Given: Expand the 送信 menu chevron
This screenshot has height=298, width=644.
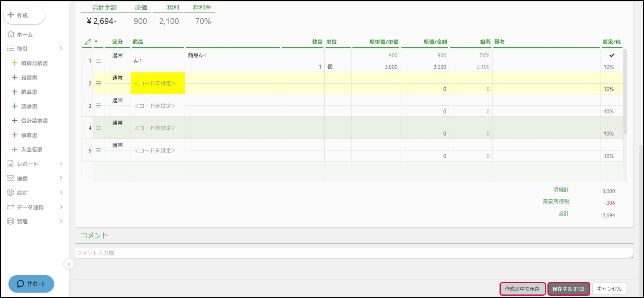Looking at the screenshot, I should click(x=61, y=178).
